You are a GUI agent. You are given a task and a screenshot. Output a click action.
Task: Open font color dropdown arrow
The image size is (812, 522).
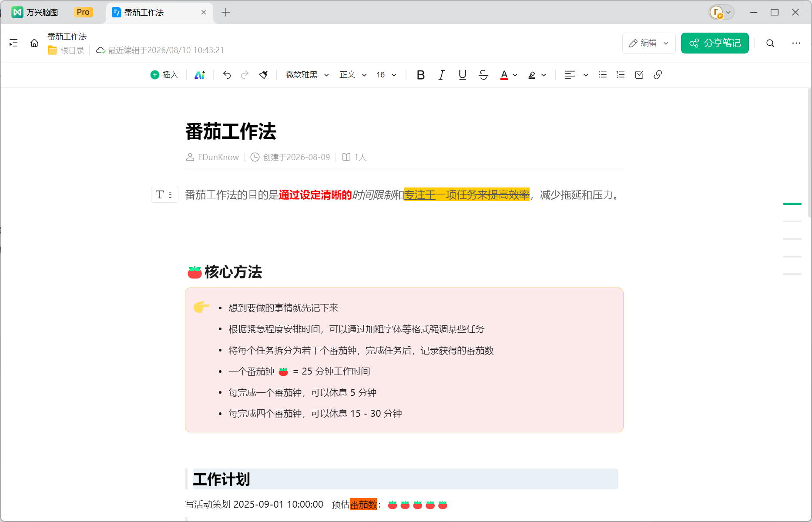point(515,75)
